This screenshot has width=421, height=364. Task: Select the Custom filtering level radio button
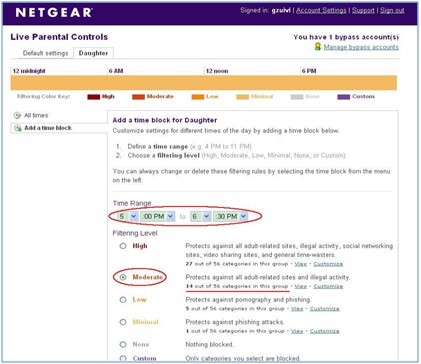(x=123, y=358)
